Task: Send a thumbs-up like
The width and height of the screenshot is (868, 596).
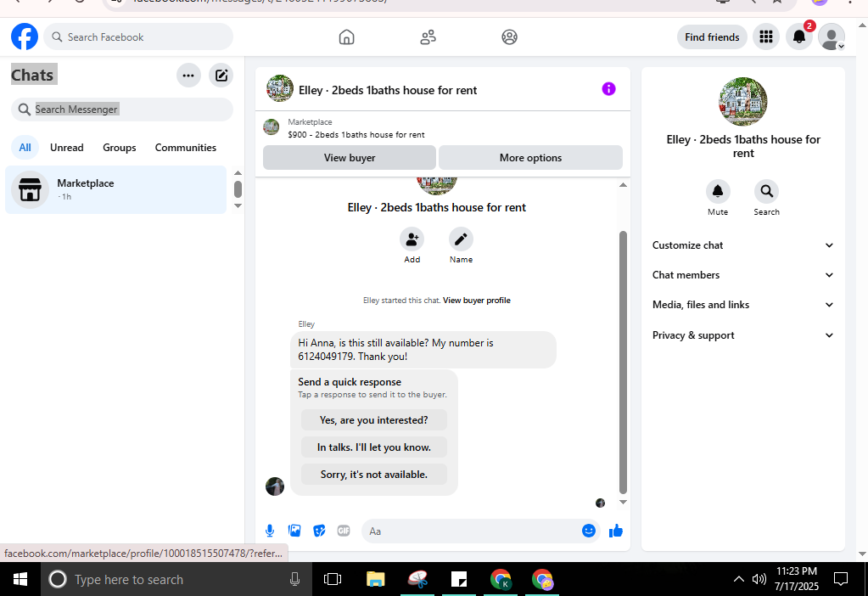Action: (x=615, y=531)
